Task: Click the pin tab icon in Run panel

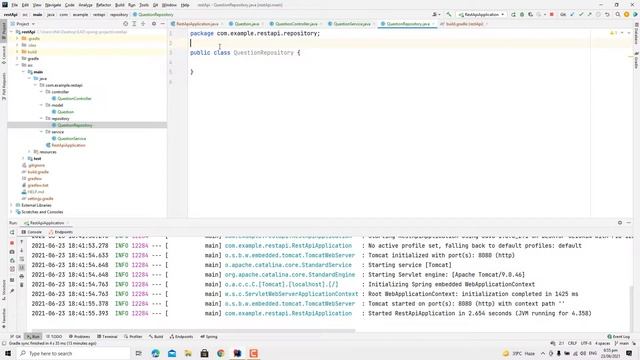Action: coord(12,291)
